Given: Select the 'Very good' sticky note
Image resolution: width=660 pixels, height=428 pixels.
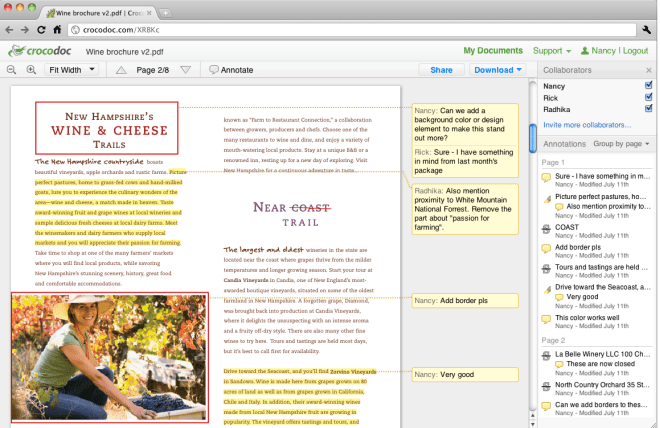Looking at the screenshot, I should (465, 375).
